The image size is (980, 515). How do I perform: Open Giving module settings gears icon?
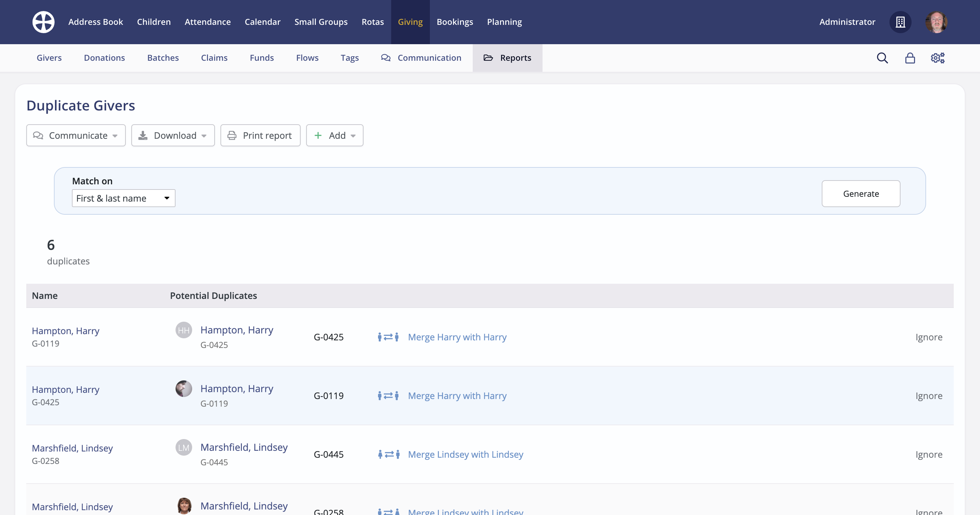click(x=937, y=58)
